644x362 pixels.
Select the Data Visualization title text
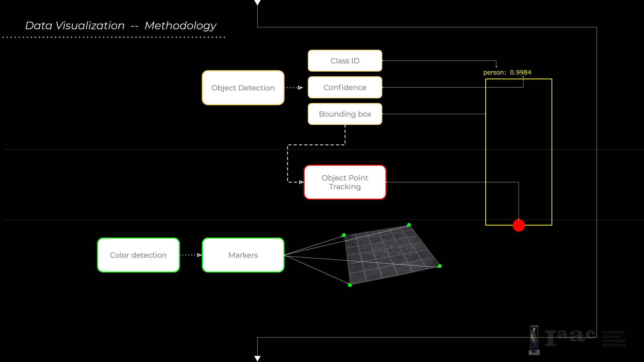75,25
